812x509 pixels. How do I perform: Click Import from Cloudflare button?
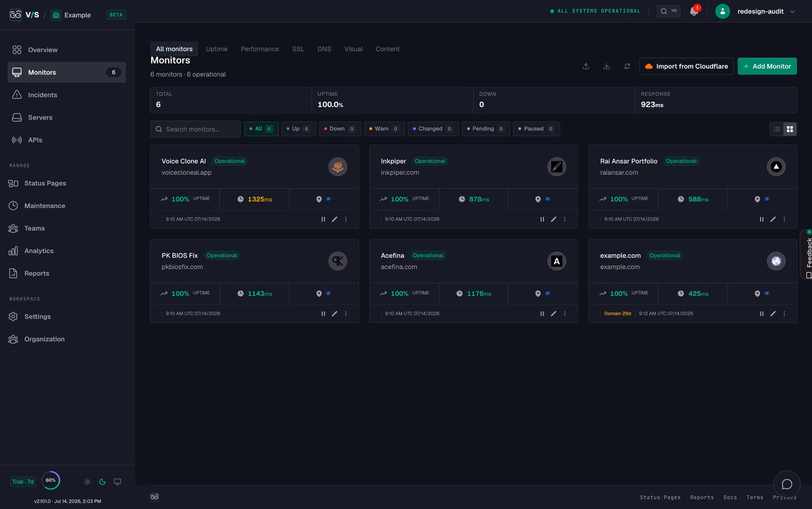tap(687, 66)
